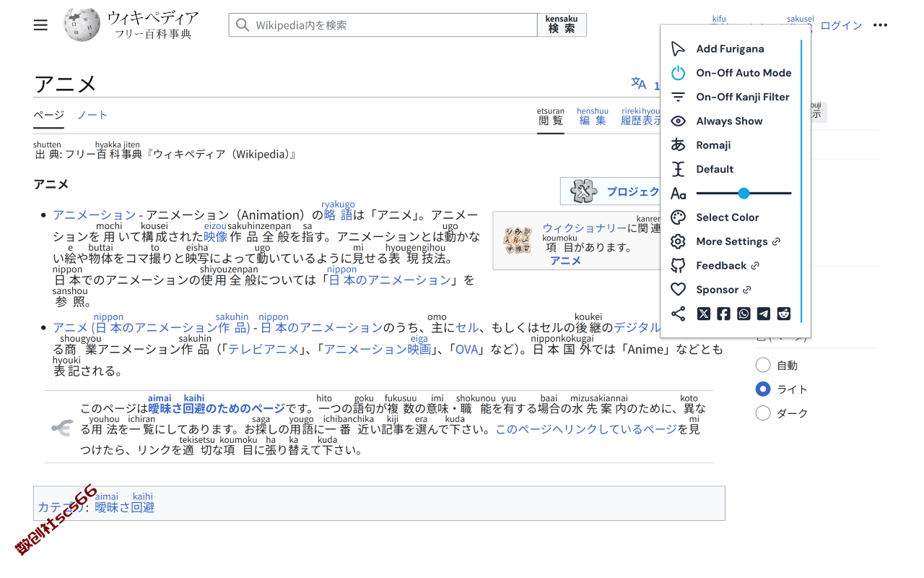Click the ウィキペディア site title text
The height and width of the screenshot is (578, 924).
coord(152,17)
